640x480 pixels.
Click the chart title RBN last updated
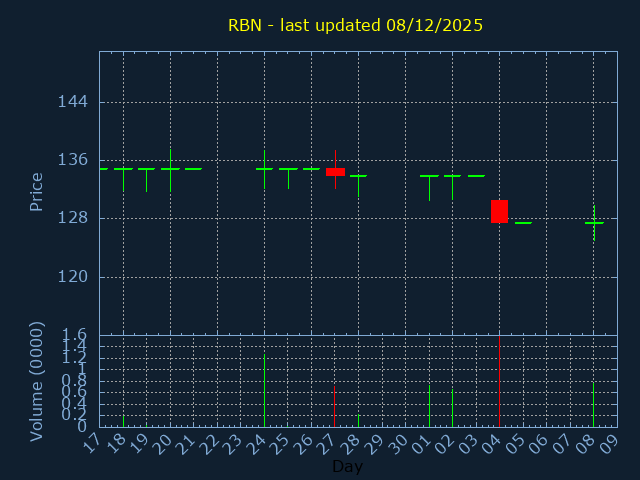pos(355,26)
